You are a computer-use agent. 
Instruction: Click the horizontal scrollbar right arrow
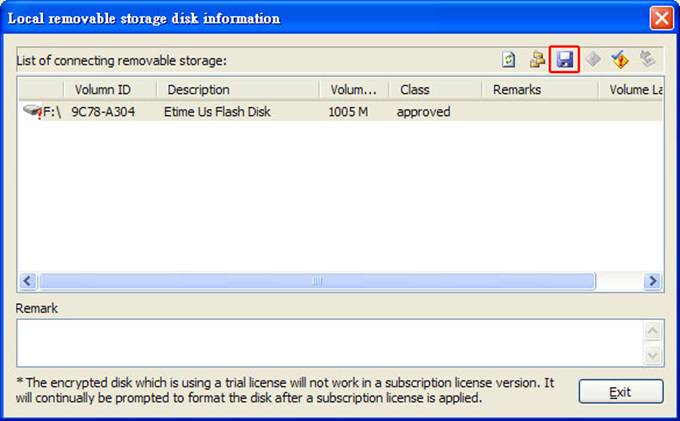click(653, 281)
